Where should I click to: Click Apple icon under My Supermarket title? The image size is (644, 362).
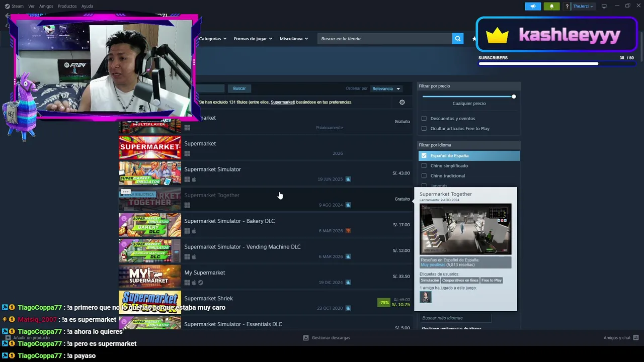[194, 283]
